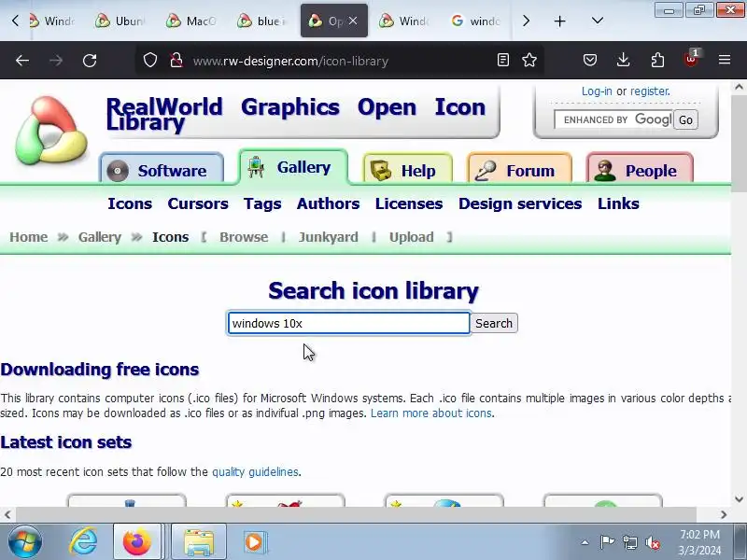Click the Action Center flag tray icon
747x560 pixels.
point(607,542)
